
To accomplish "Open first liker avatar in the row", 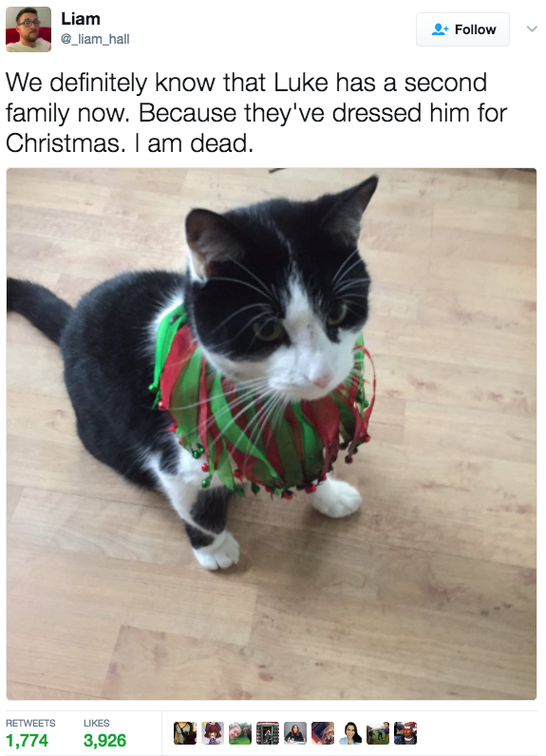I will (x=185, y=733).
